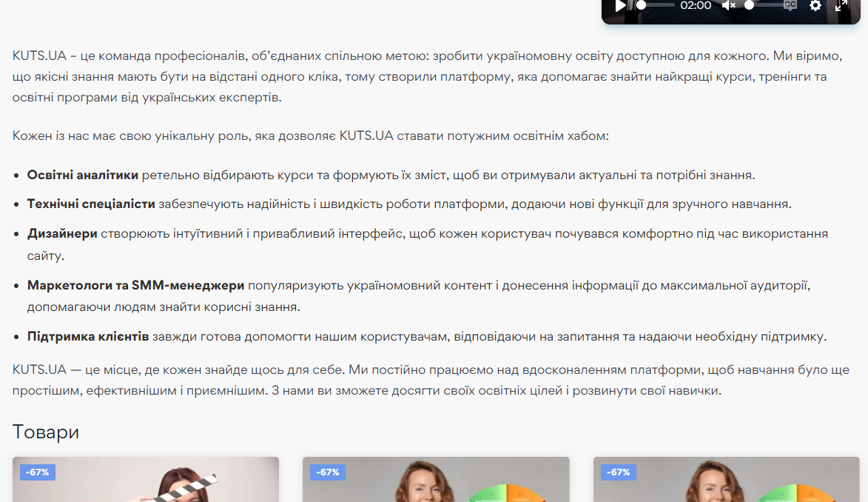Open the product with clapperboard image
The height and width of the screenshot is (502, 868).
point(146,481)
